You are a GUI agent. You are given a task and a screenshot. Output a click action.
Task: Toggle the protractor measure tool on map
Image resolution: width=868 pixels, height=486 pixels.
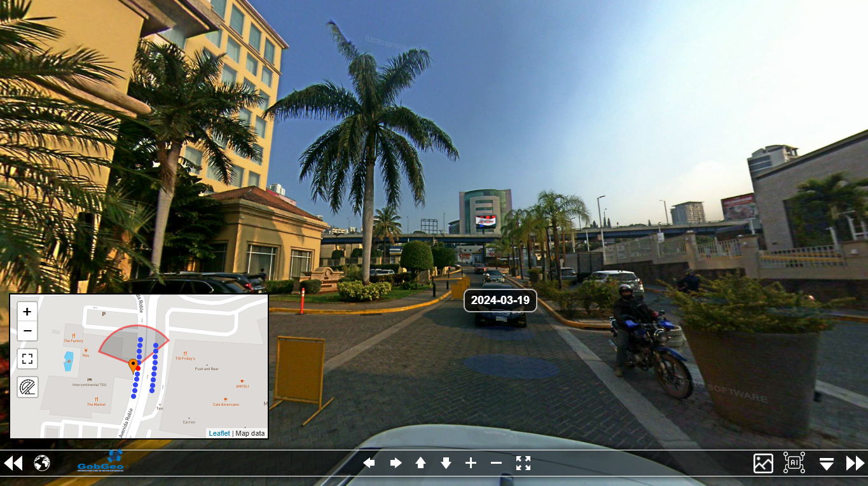27,387
